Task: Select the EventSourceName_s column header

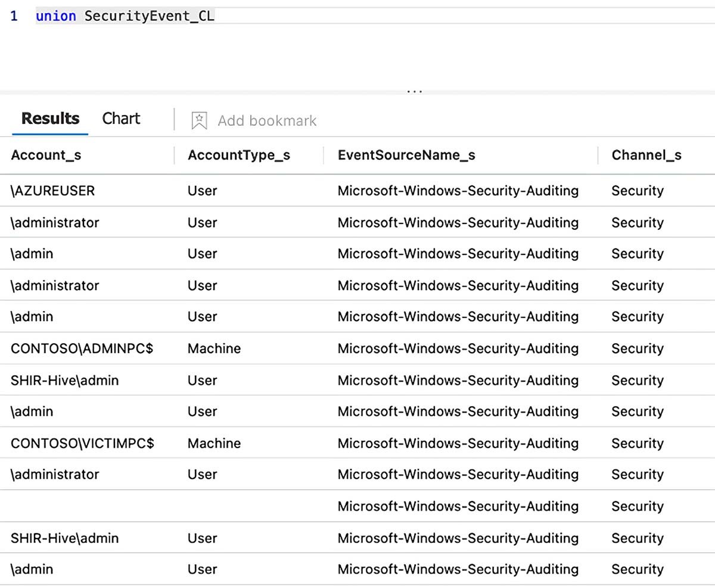Action: coord(406,155)
